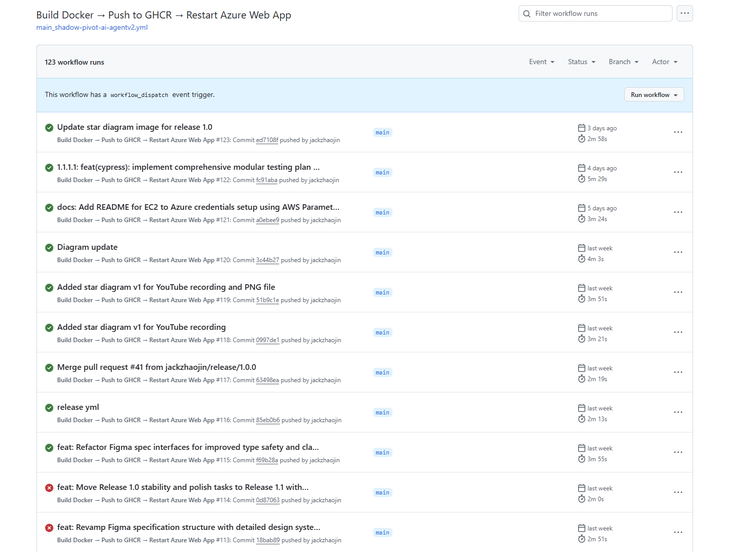Viewport: 750px width, 552px height.
Task: Expand the Actor filter dropdown
Action: [664, 62]
